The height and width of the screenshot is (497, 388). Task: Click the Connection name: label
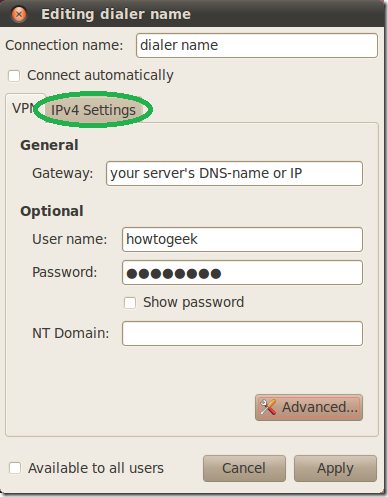[x=64, y=45]
